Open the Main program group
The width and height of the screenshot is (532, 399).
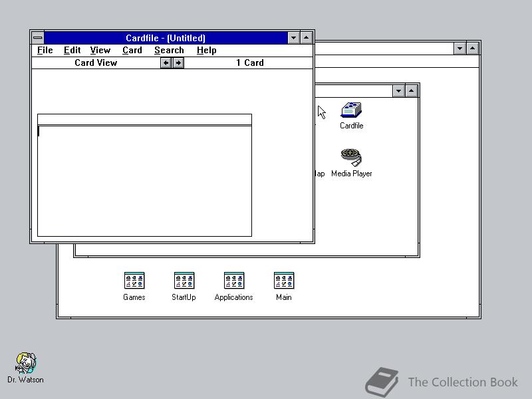tap(284, 287)
